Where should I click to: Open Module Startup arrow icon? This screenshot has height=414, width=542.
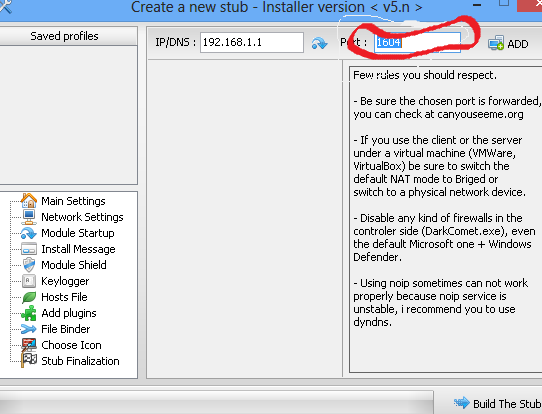pos(29,233)
